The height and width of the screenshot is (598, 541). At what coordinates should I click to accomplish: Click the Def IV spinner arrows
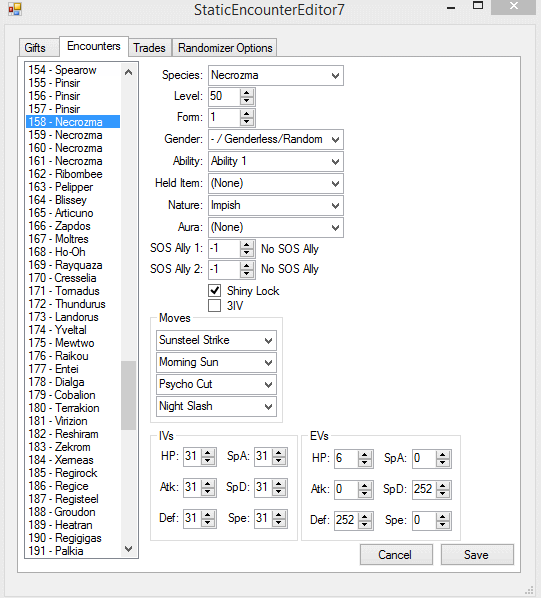point(208,518)
